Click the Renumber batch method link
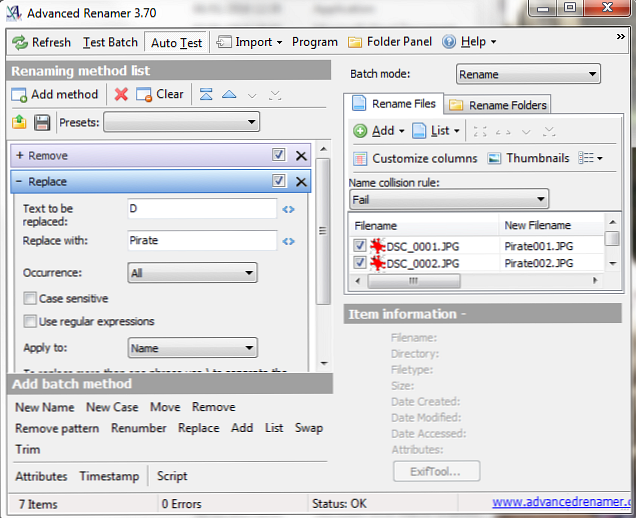The height and width of the screenshot is (518, 636). point(139,428)
